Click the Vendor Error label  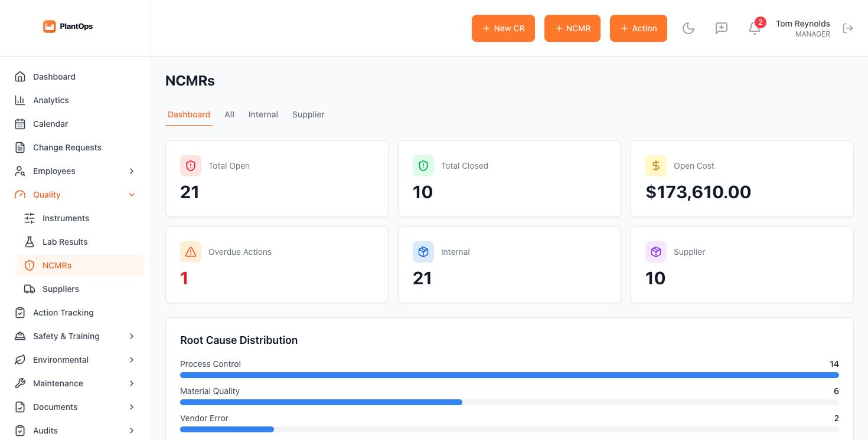tap(204, 418)
